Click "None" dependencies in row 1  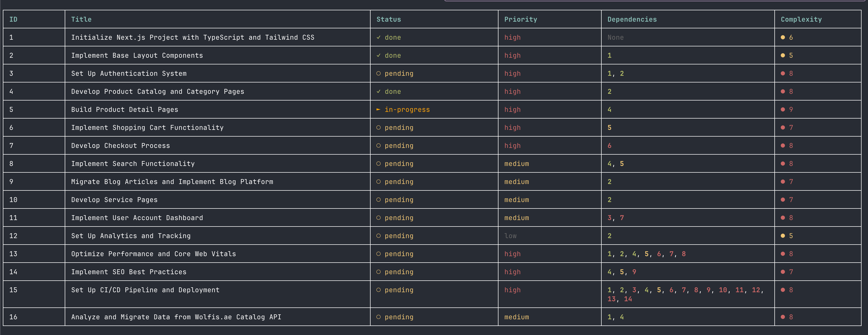[x=615, y=37]
